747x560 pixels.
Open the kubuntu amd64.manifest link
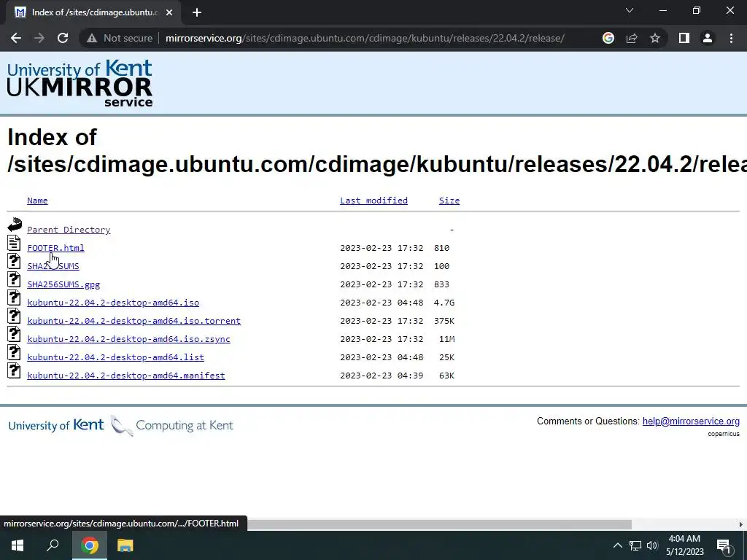125,376
